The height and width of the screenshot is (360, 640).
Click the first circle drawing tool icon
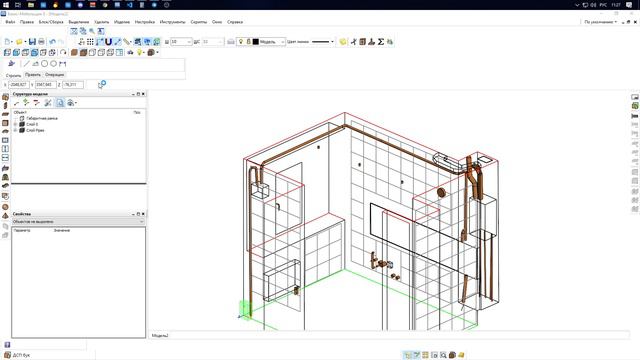coord(44,64)
